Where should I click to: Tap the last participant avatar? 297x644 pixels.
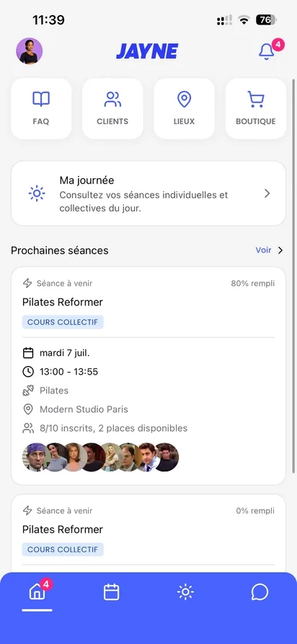[167, 457]
